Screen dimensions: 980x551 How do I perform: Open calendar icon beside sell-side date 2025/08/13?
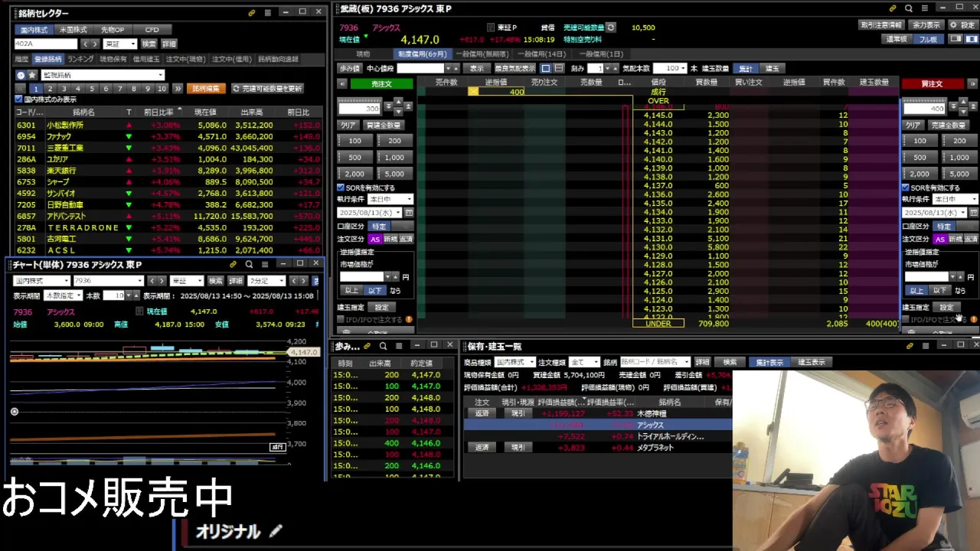tap(409, 213)
